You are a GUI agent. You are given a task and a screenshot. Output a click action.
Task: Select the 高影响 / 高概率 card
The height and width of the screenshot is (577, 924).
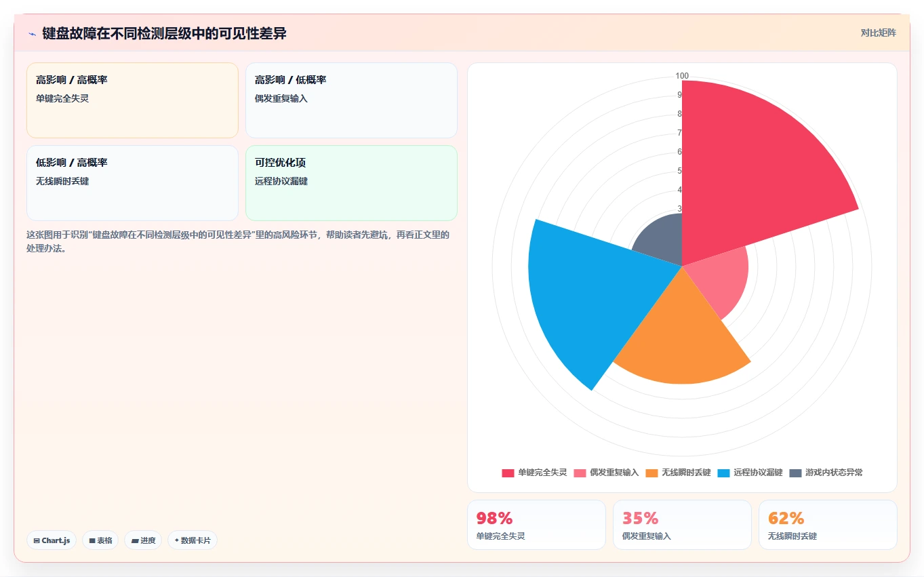132,100
